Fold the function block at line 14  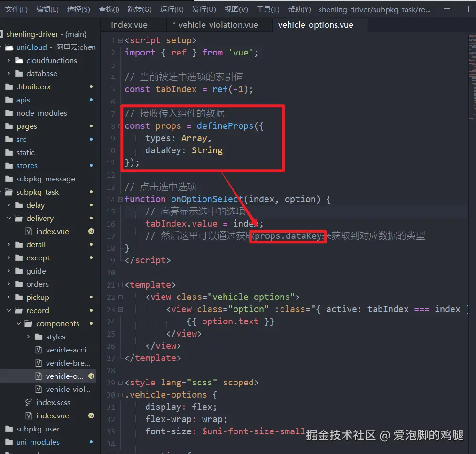(x=120, y=200)
